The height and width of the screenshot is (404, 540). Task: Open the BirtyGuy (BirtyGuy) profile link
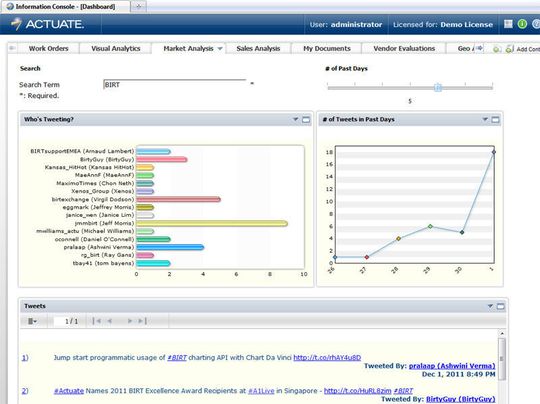[x=460, y=399]
